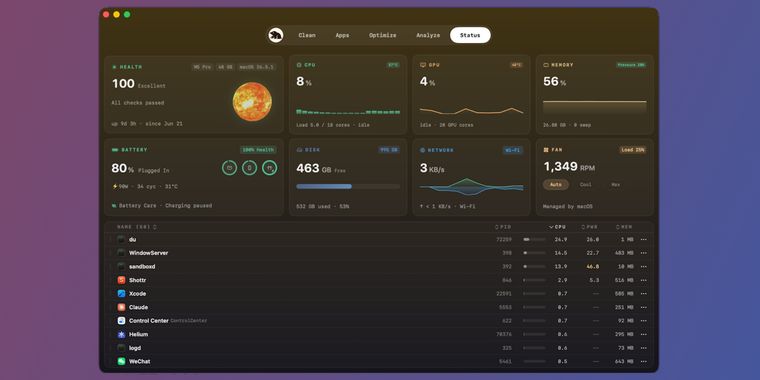
Task: Click the Shottr app icon in the process list
Action: click(121, 280)
